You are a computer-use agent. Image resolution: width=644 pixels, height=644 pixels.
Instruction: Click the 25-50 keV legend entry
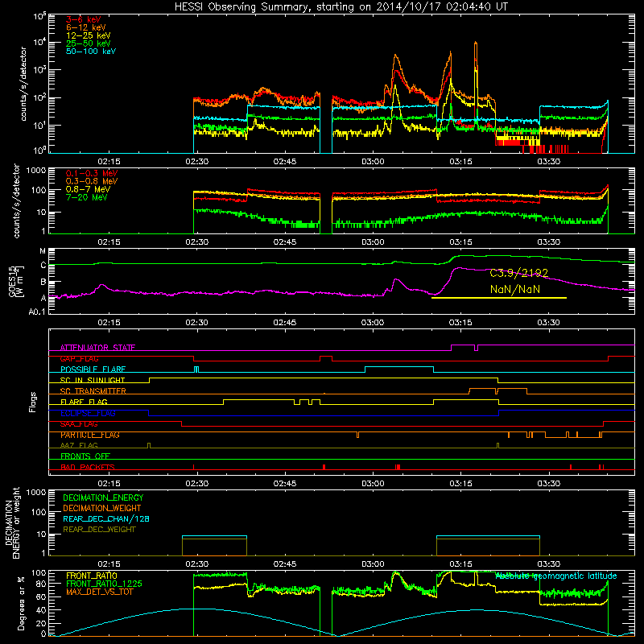coord(89,43)
